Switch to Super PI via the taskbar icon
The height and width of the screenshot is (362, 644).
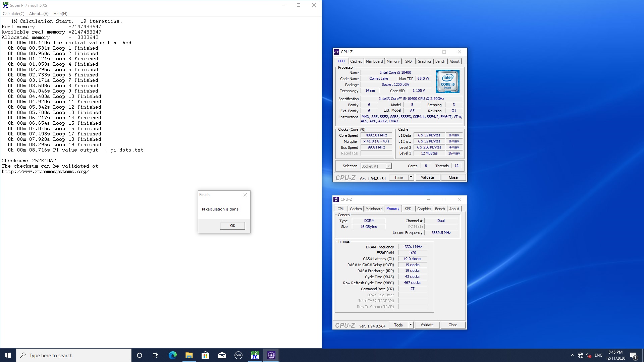(x=255, y=355)
